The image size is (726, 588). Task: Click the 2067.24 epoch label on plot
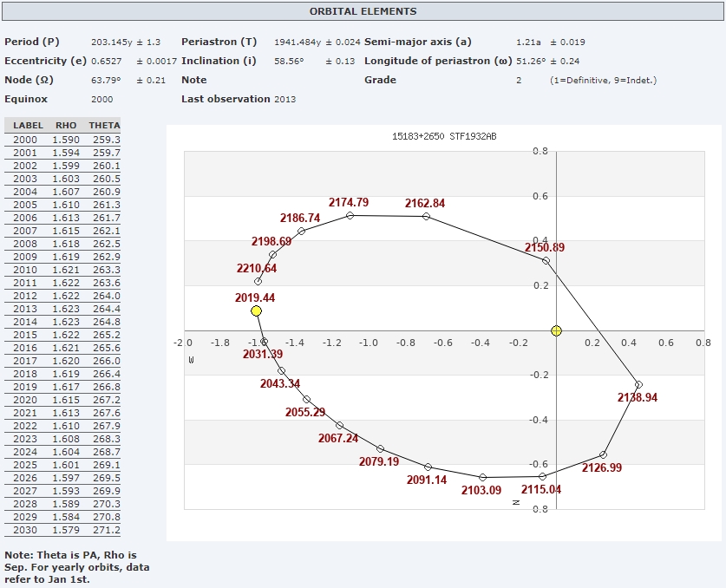click(x=338, y=439)
